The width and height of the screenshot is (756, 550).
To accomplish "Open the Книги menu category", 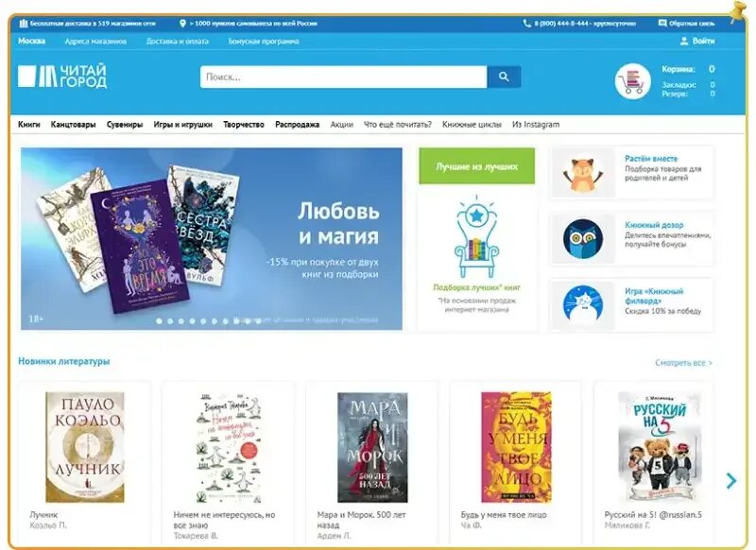I will 29,125.
